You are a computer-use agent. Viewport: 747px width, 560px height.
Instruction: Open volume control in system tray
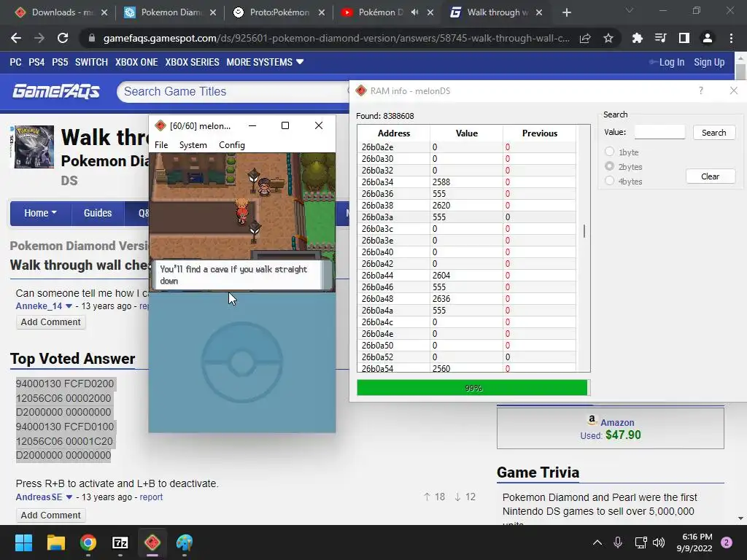[659, 542]
